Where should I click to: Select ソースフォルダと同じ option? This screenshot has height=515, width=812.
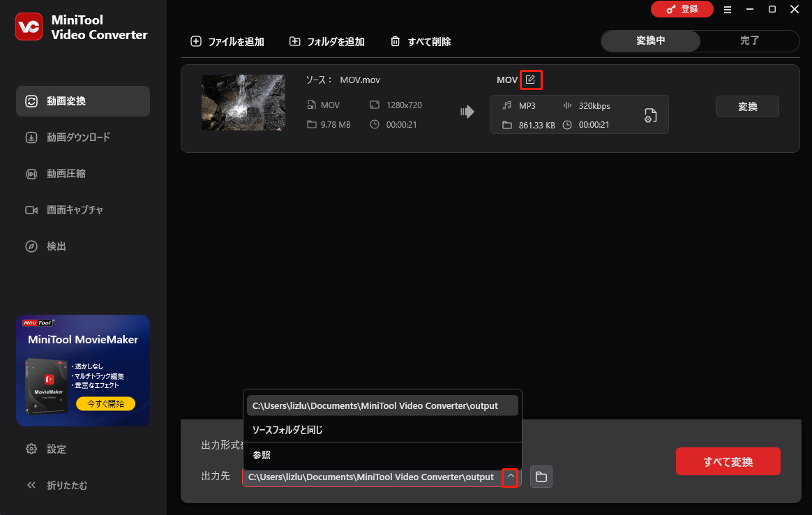tap(382, 429)
